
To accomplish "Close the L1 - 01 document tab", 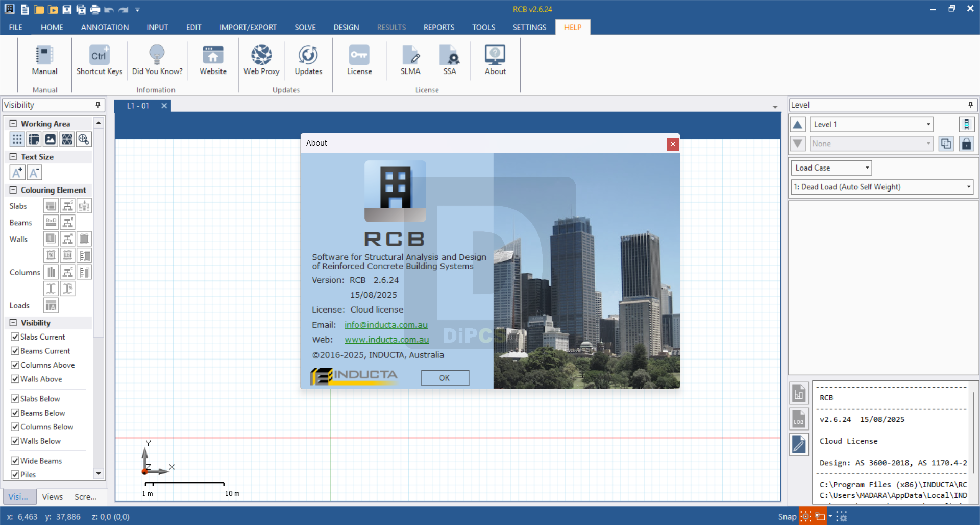I will [x=164, y=106].
